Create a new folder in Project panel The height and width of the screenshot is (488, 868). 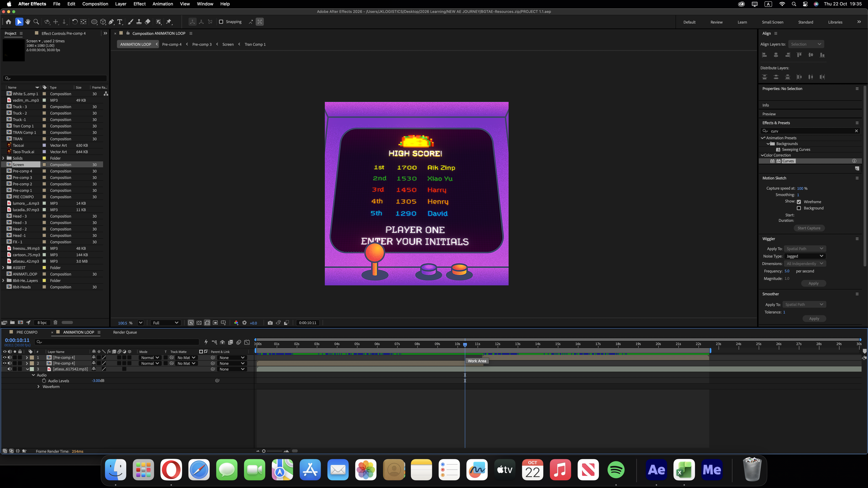point(12,322)
